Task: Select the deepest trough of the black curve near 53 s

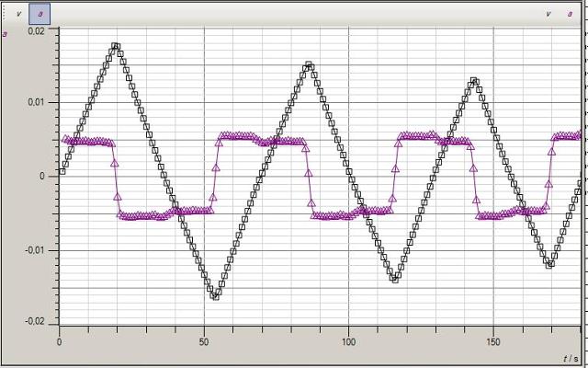Action: (x=215, y=296)
